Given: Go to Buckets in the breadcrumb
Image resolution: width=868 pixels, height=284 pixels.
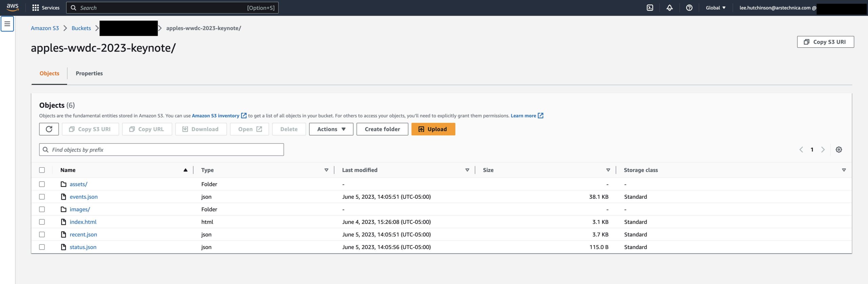Looking at the screenshot, I should tap(81, 28).
